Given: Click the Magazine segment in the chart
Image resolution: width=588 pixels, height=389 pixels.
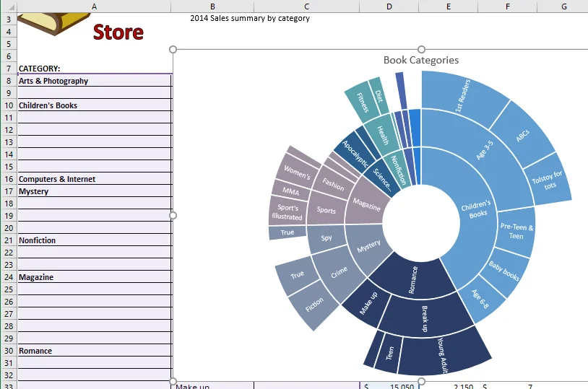Looking at the screenshot, I should pos(366,205).
